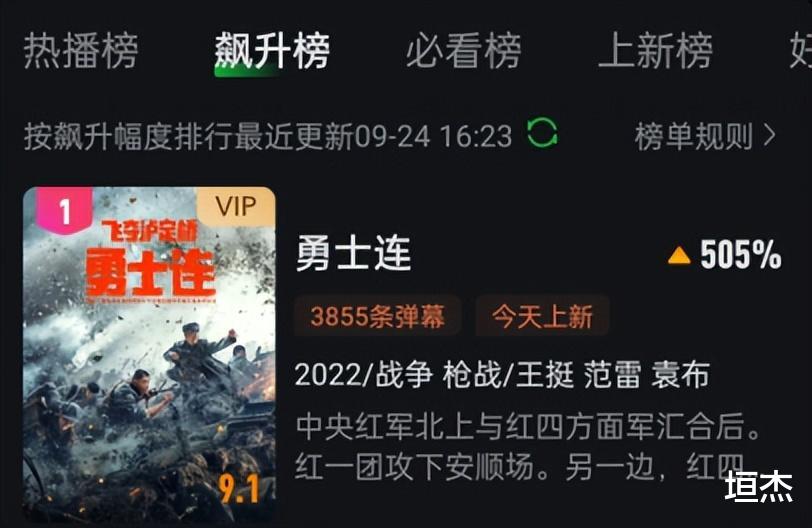Tap the update time 09-24 16:23 text
Screen dimensions: 812x528
click(433, 136)
